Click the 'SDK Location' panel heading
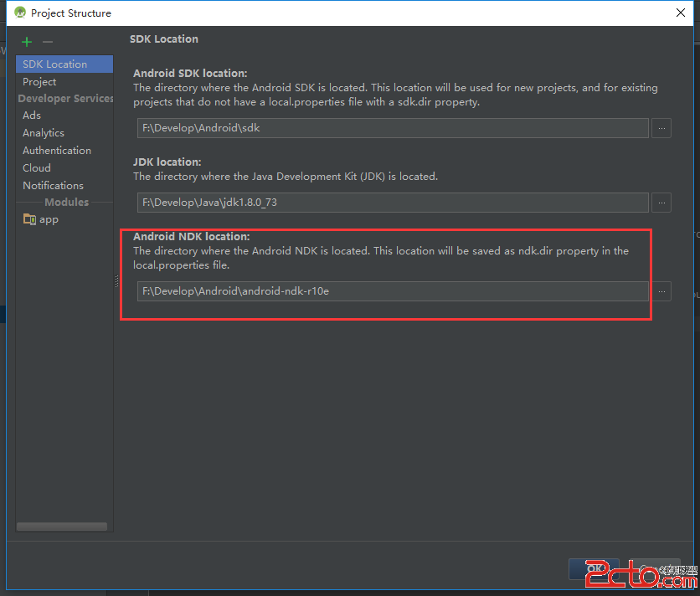The height and width of the screenshot is (596, 700). coord(164,39)
